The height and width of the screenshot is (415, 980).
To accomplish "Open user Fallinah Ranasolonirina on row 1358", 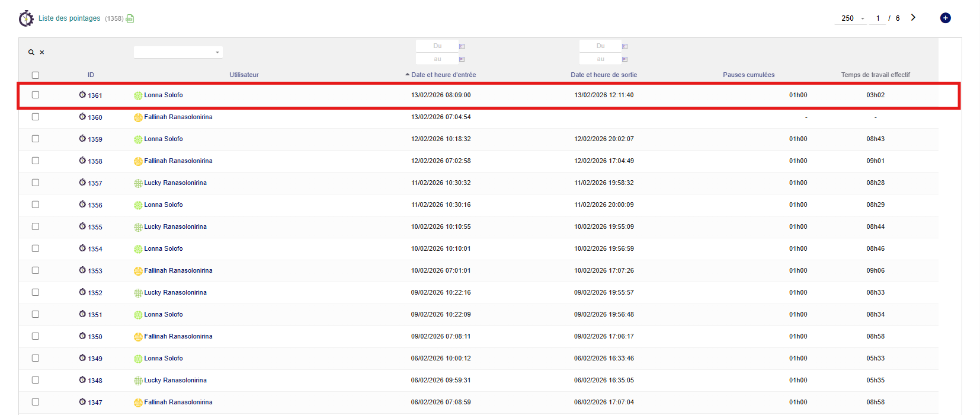I will point(178,161).
